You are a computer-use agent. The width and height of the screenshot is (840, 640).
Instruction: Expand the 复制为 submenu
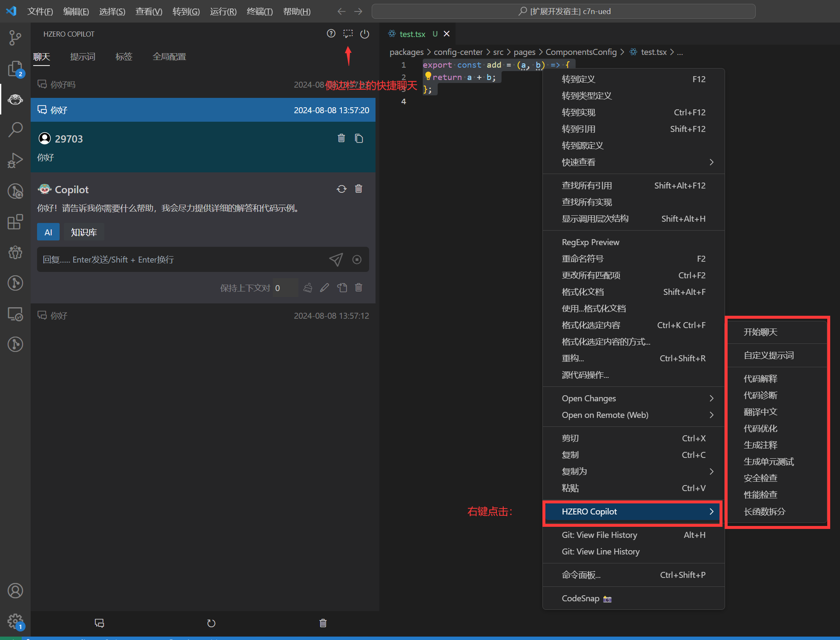click(634, 471)
